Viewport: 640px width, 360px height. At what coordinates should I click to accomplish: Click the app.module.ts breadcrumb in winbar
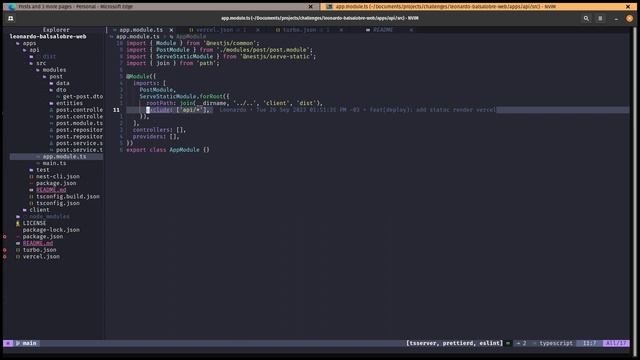pyautogui.click(x=138, y=37)
